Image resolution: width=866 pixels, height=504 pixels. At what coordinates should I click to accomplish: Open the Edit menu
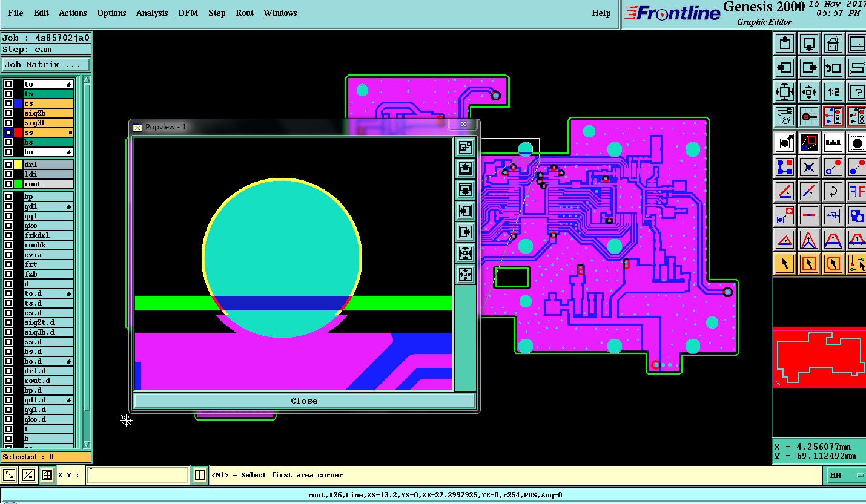click(41, 13)
